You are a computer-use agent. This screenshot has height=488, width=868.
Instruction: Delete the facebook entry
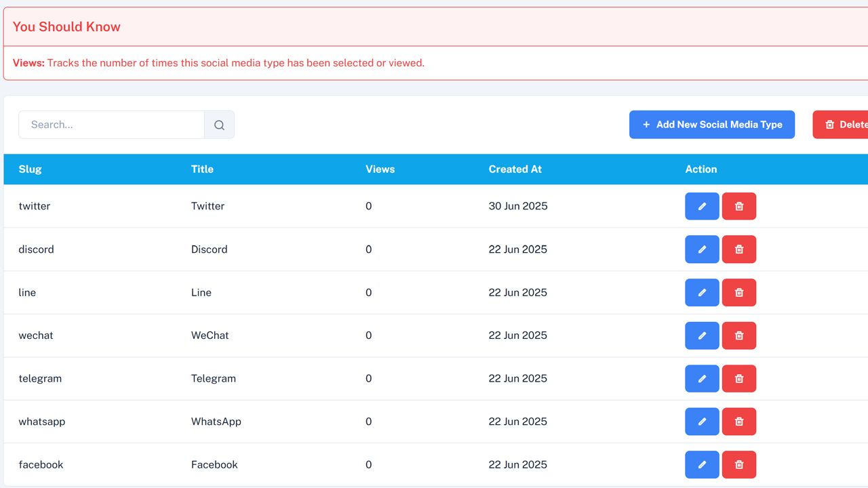click(739, 465)
